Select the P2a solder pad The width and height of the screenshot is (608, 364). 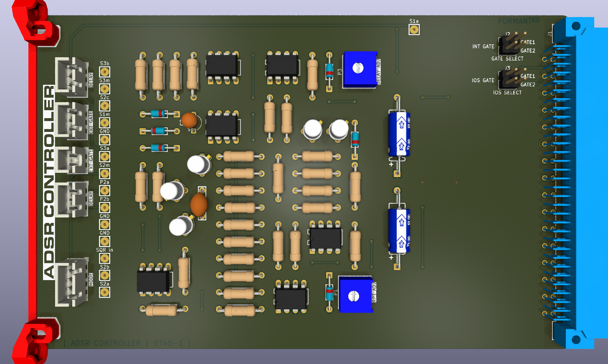(x=104, y=190)
